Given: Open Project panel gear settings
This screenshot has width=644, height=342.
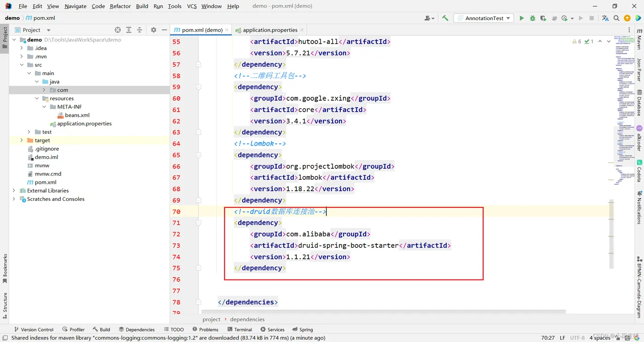Looking at the screenshot, I should pyautogui.click(x=154, y=30).
